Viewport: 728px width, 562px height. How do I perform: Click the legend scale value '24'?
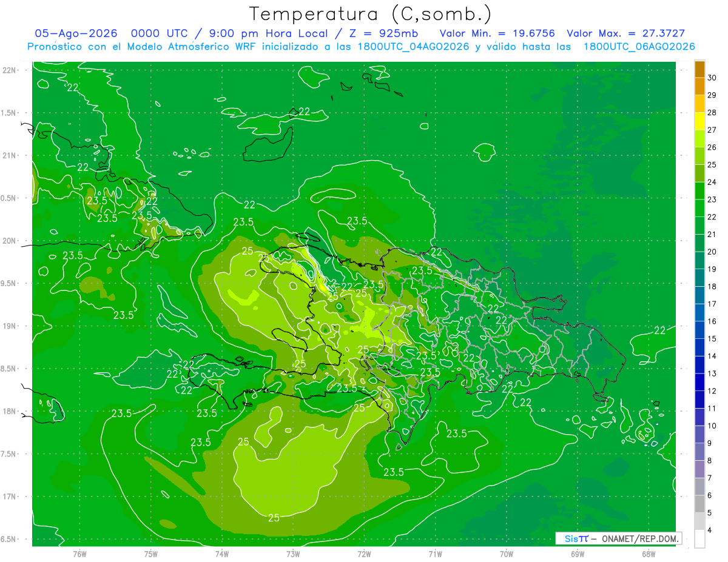point(712,182)
